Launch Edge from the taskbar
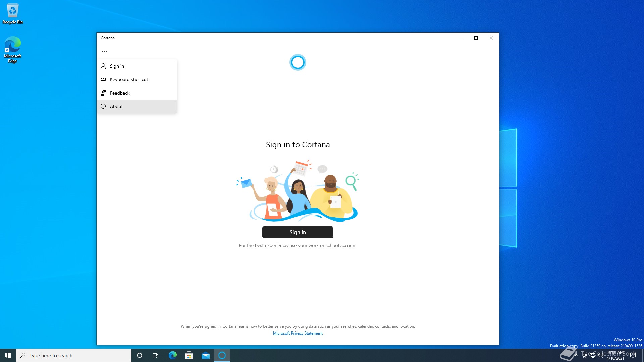The image size is (644, 362). pos(172,355)
